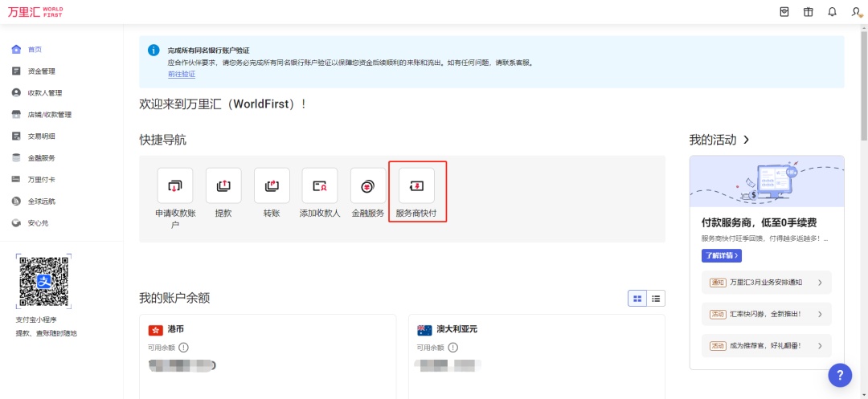Open the 汇率快闪券 activity chevron
Image resolution: width=868 pixels, height=399 pixels.
click(820, 314)
